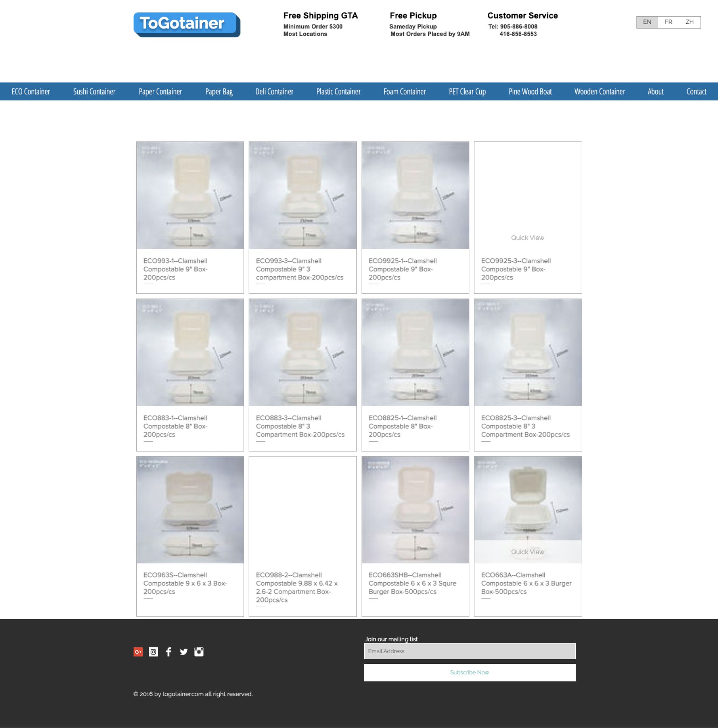Open the ECO9925-1 product image

coord(415,195)
